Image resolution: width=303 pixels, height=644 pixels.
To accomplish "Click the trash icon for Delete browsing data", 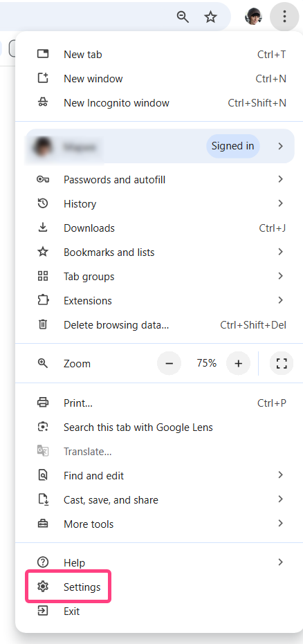I will tap(43, 325).
